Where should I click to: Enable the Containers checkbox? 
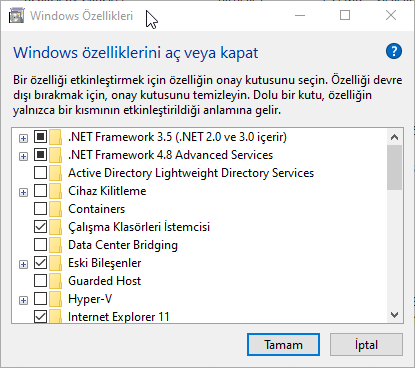coord(40,209)
